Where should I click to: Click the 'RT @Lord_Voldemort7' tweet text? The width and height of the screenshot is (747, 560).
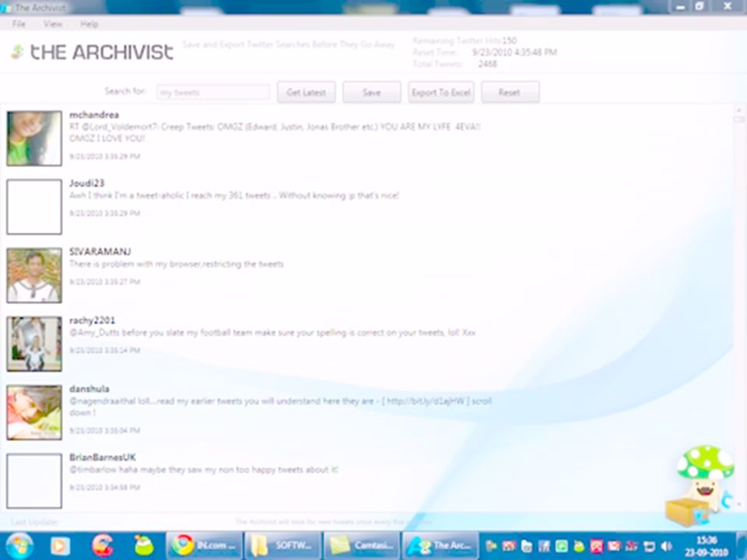tap(275, 132)
